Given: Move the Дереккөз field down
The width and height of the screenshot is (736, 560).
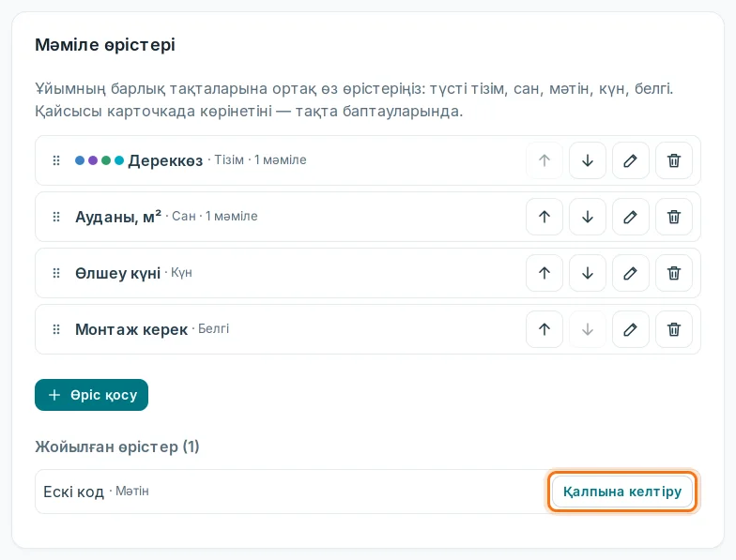Looking at the screenshot, I should tap(588, 160).
